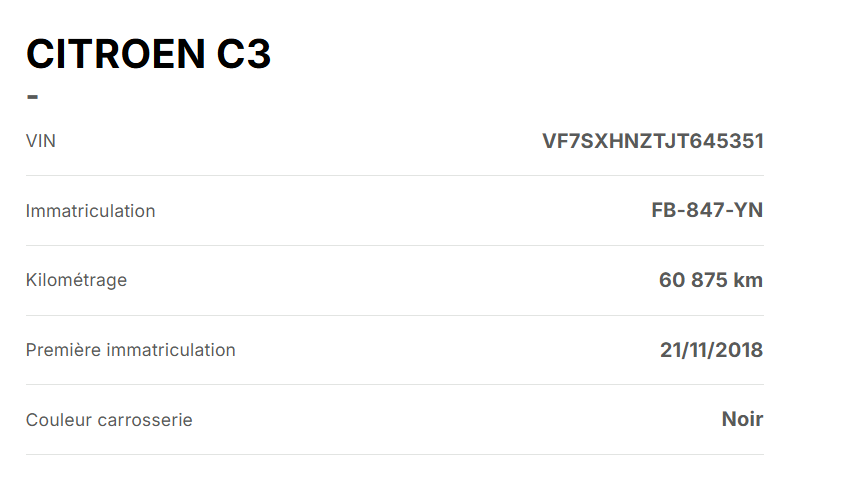Click the dash subtitle below the heading
845x497 pixels.
(x=33, y=97)
